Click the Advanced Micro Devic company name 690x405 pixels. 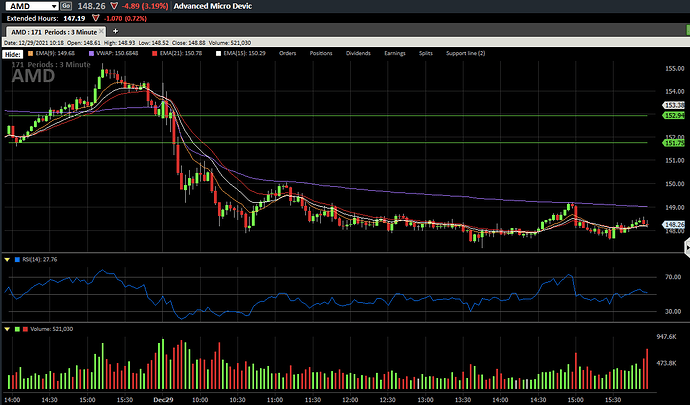coord(213,6)
